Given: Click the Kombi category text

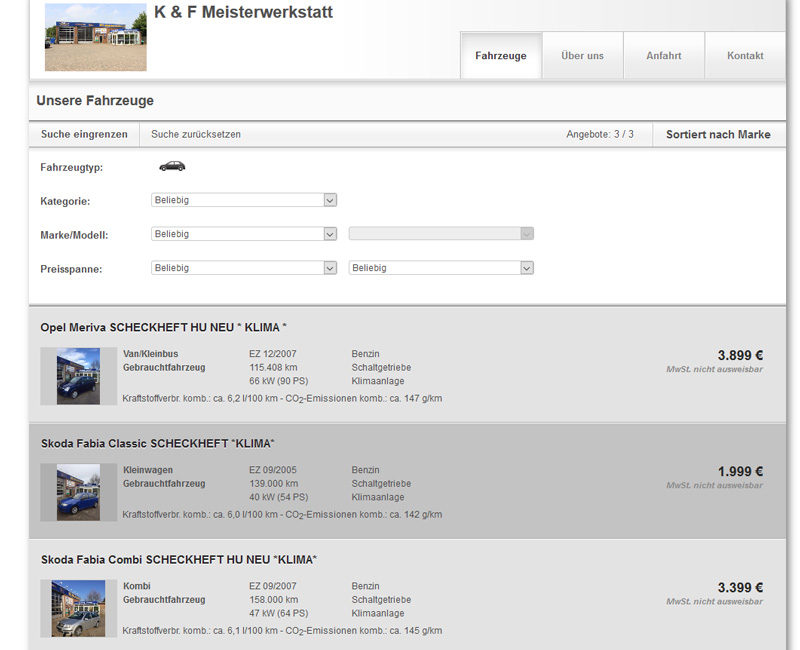Looking at the screenshot, I should [x=137, y=586].
